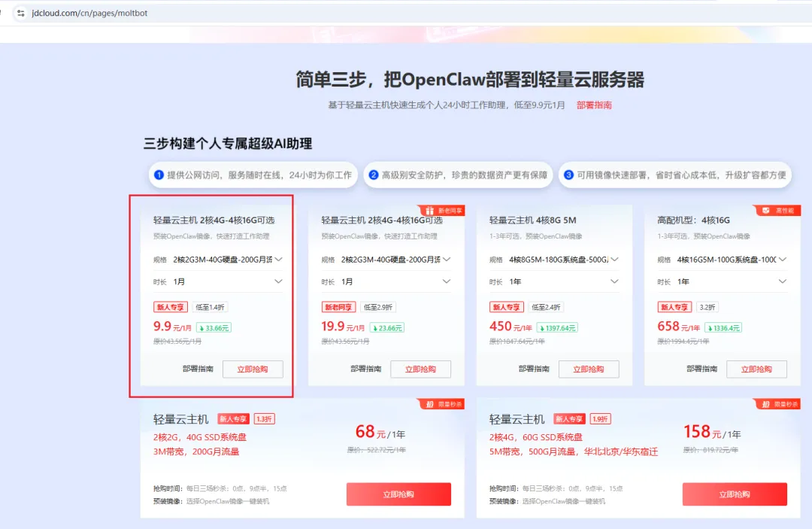This screenshot has width=812, height=529.
Task: Click 限量秒杀 ribbon icon on 158元 card
Action: 766,404
